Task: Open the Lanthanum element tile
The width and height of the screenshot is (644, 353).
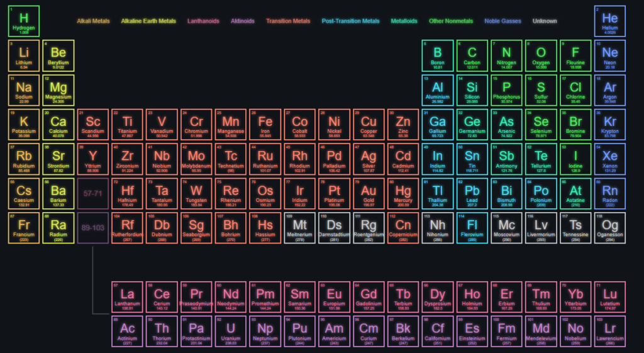Action: [128, 297]
